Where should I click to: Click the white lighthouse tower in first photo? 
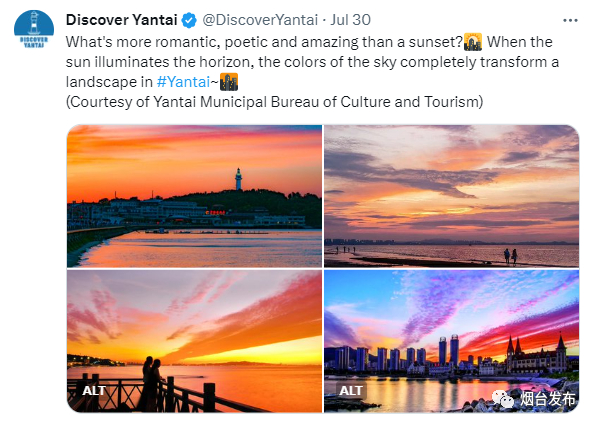coord(238,179)
